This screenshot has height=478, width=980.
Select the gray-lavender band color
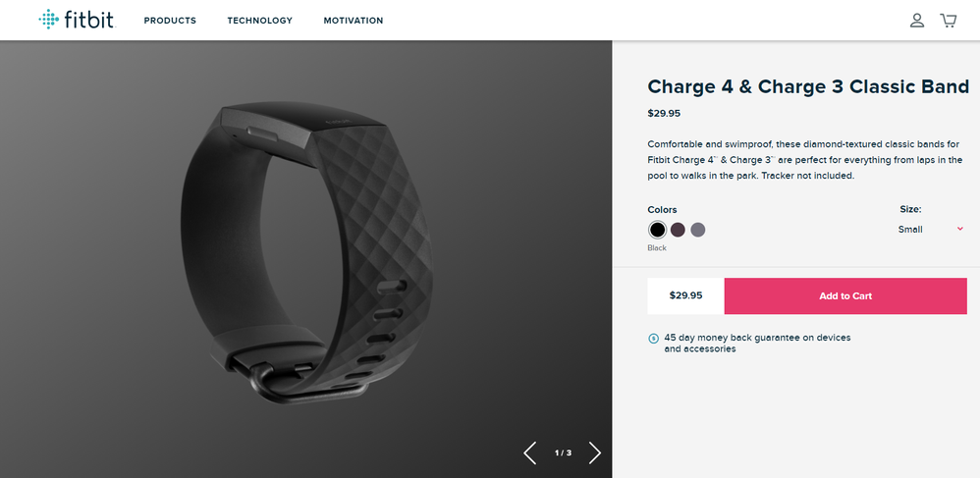point(698,230)
